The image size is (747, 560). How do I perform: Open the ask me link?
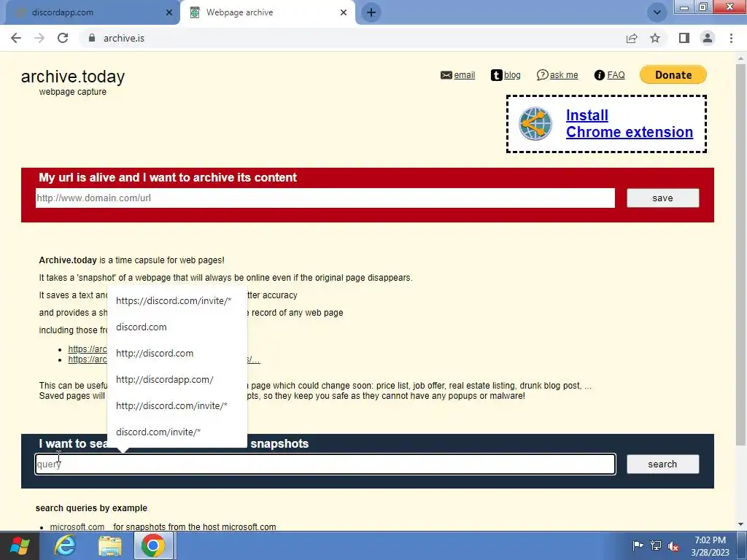564,75
